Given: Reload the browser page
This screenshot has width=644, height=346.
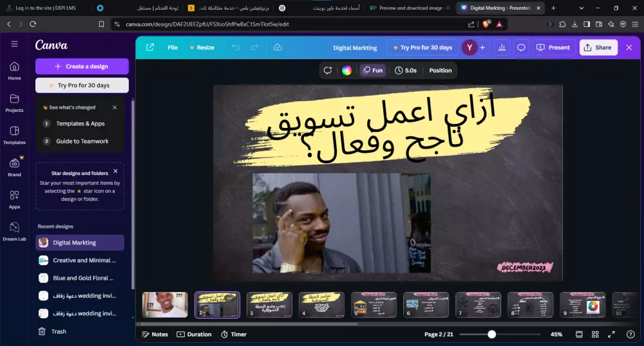Looking at the screenshot, I should pos(33,24).
